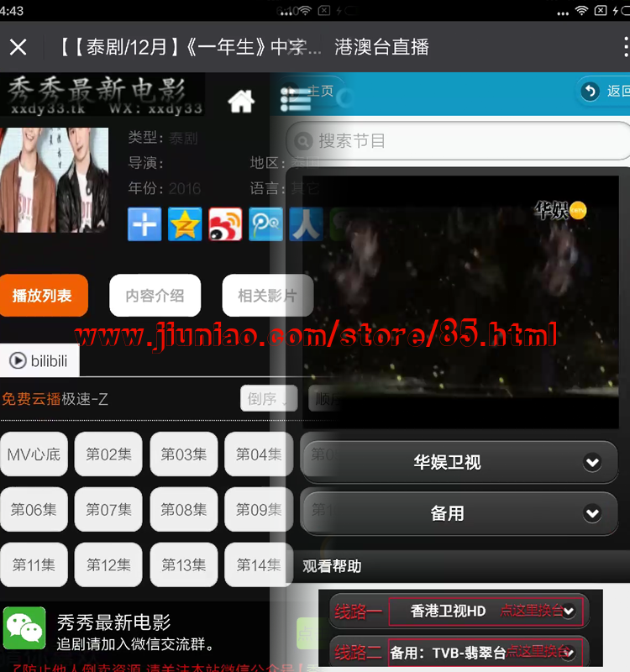630x672 pixels.
Task: Tap the blue plus share icon
Action: [144, 224]
